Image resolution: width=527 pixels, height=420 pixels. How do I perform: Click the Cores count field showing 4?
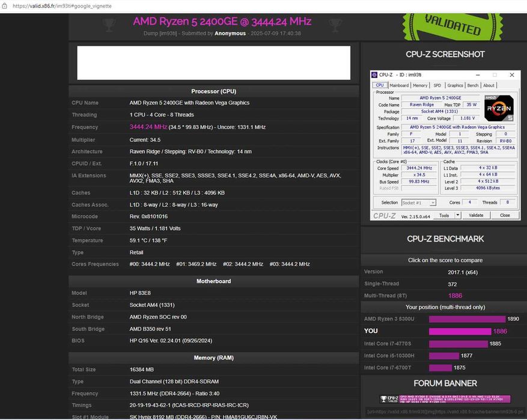pyautogui.click(x=469, y=202)
